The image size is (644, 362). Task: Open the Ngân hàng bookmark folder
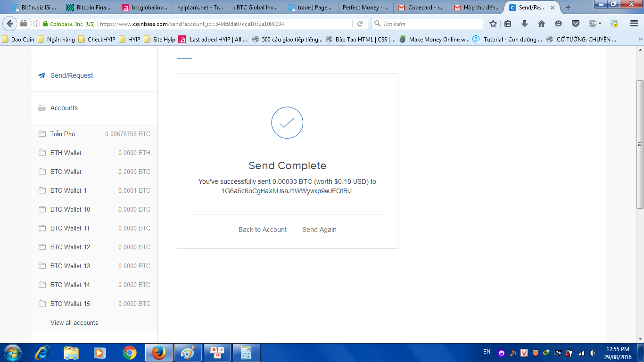56,40
